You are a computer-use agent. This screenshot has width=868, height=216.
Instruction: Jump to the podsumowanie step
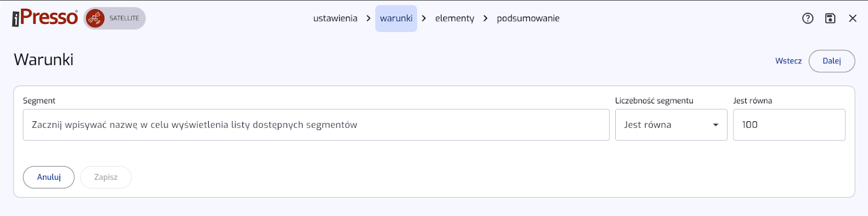tap(528, 18)
